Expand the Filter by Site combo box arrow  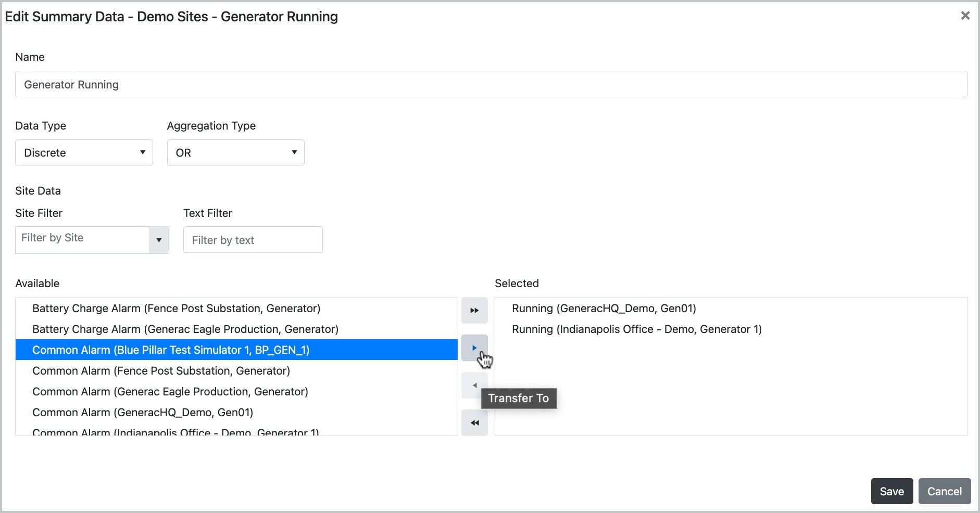159,240
